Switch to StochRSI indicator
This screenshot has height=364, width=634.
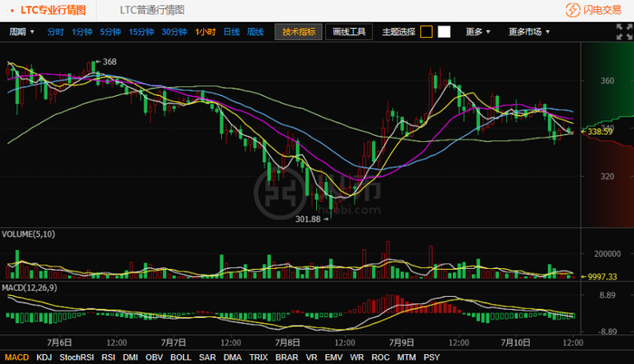(x=76, y=357)
